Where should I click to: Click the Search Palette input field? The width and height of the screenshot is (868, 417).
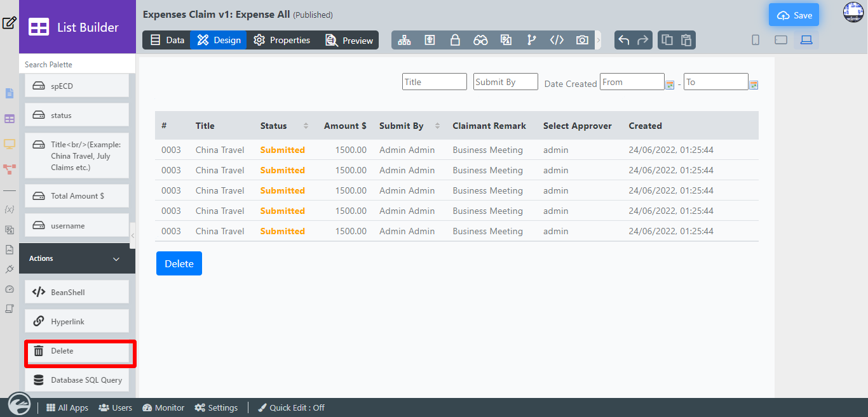(x=77, y=64)
